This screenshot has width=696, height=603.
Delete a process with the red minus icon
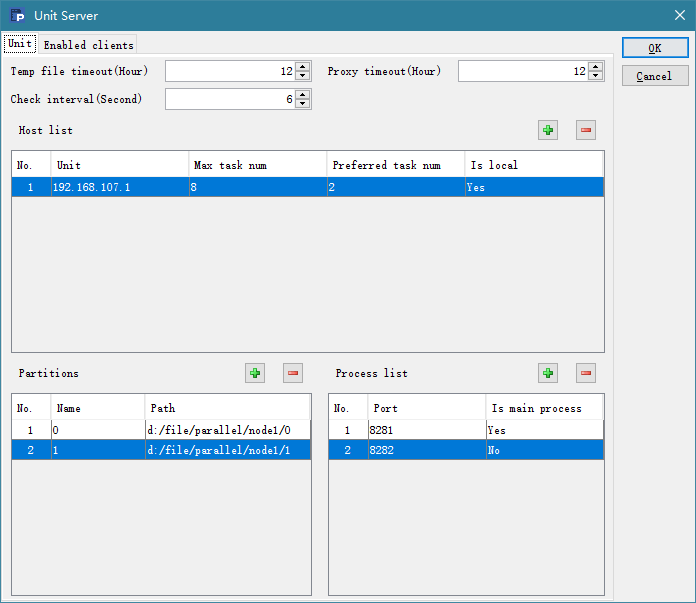(x=586, y=373)
